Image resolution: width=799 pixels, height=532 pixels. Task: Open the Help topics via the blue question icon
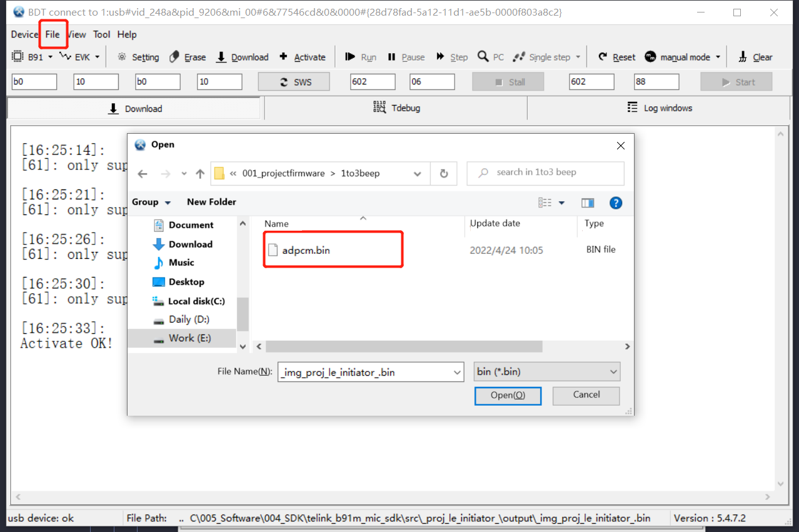pos(615,203)
